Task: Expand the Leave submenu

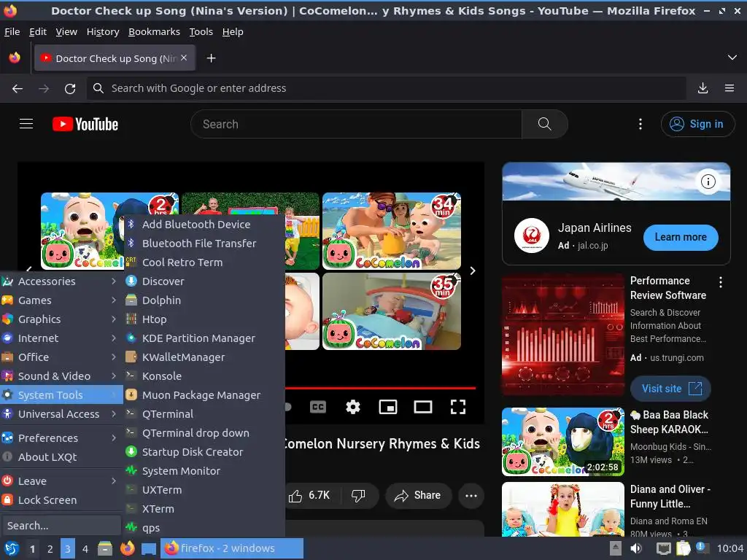Action: tap(61, 481)
